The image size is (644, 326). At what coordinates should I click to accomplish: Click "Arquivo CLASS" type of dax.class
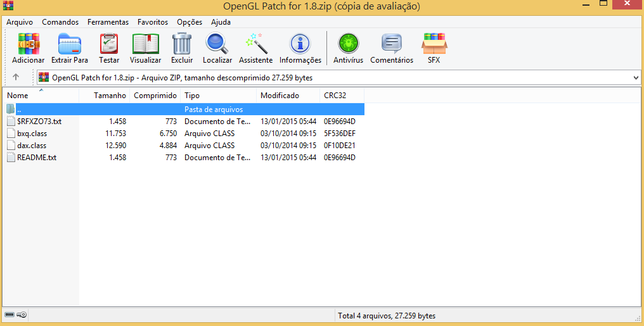[209, 145]
